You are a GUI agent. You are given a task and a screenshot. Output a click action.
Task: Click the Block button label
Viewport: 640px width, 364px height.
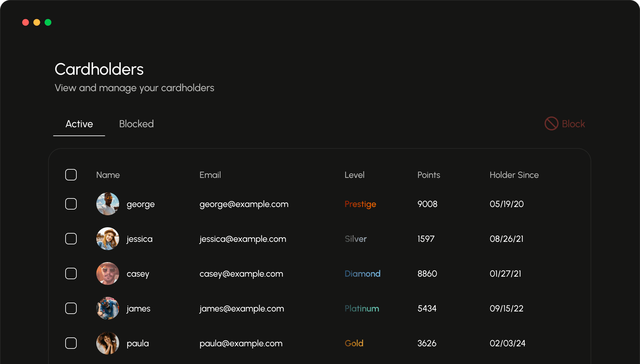pos(573,124)
